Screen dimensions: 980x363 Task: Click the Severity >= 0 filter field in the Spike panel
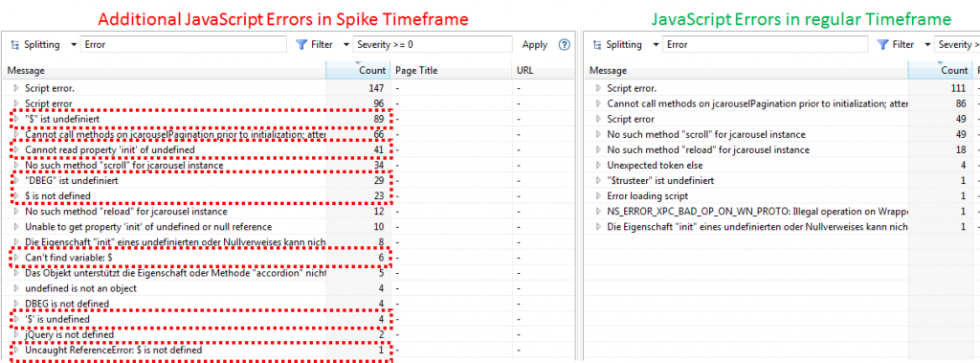pos(433,44)
